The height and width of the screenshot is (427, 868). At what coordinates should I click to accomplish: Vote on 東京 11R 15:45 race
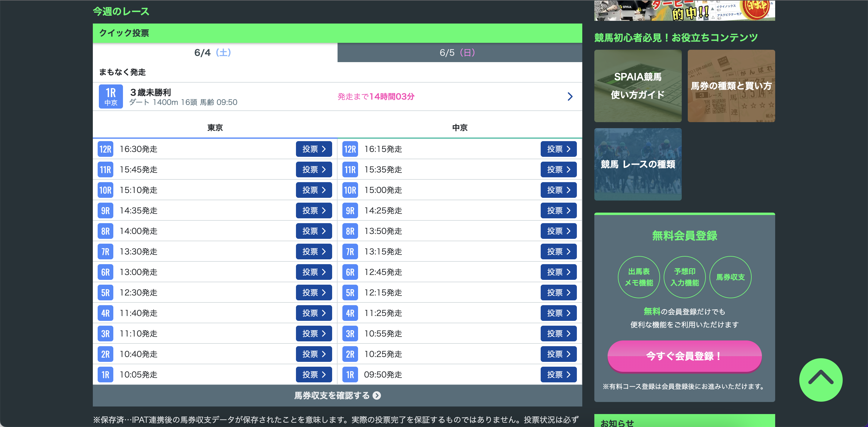pyautogui.click(x=314, y=169)
